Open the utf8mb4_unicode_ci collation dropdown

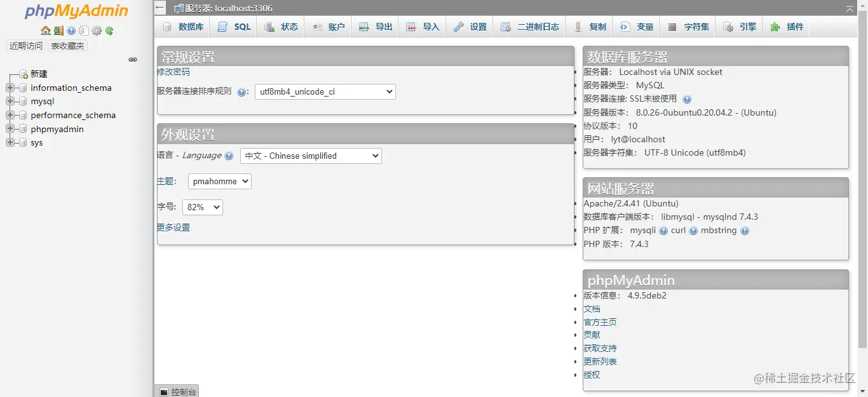point(325,92)
